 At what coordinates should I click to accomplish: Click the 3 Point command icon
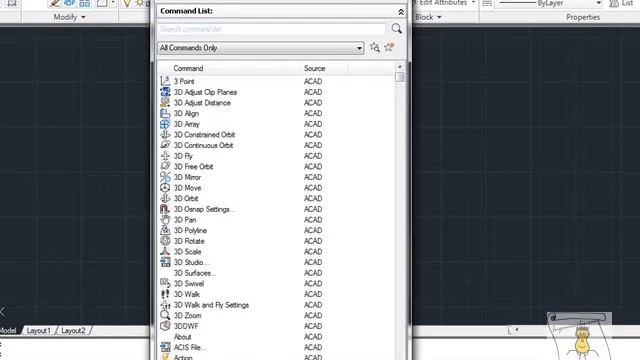point(165,81)
